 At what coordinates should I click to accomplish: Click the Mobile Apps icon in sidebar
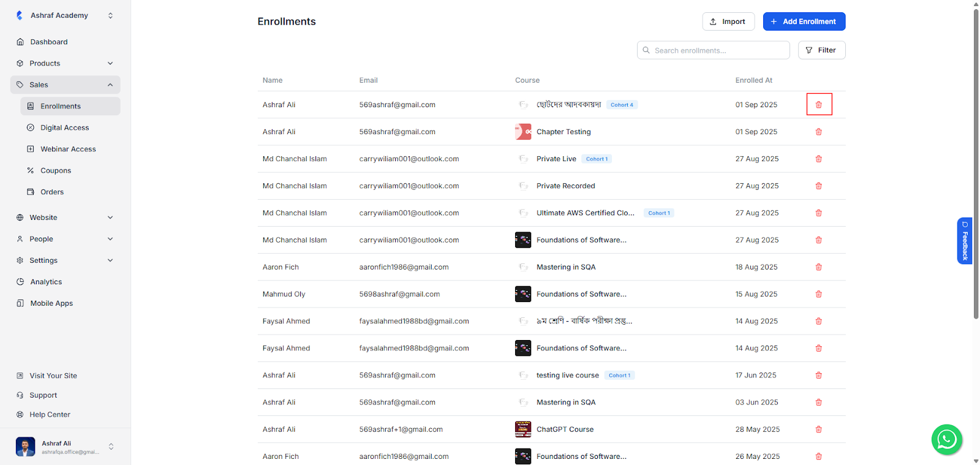[x=20, y=303]
